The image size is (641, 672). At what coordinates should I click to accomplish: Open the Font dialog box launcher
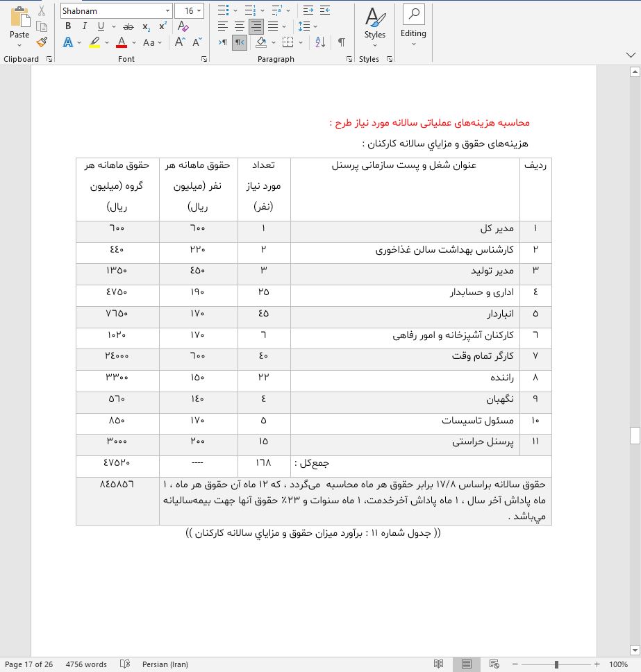203,59
